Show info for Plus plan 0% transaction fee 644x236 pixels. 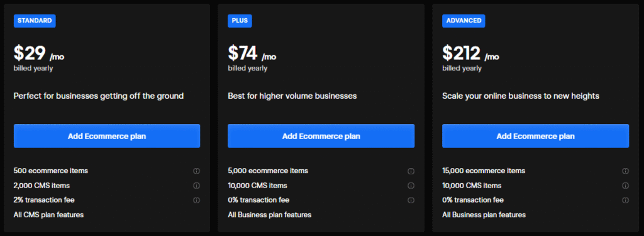(411, 200)
